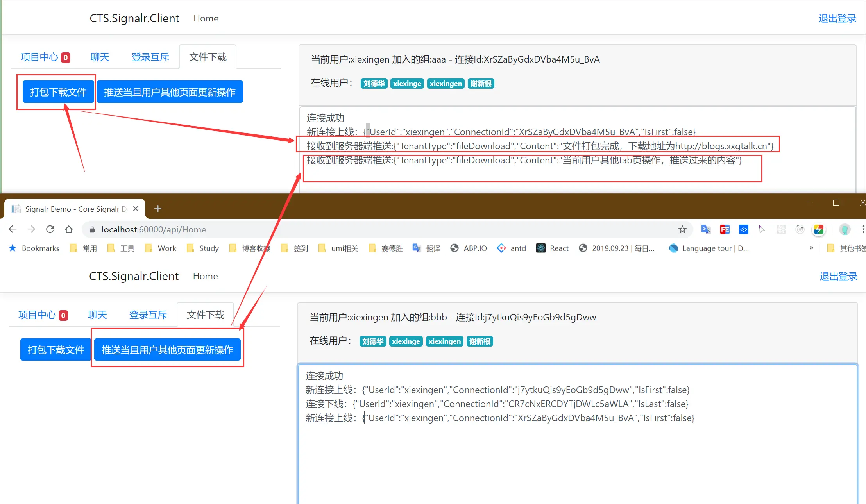The height and width of the screenshot is (504, 866).
Task: Open the browser profile avatar
Action: [x=845, y=229]
